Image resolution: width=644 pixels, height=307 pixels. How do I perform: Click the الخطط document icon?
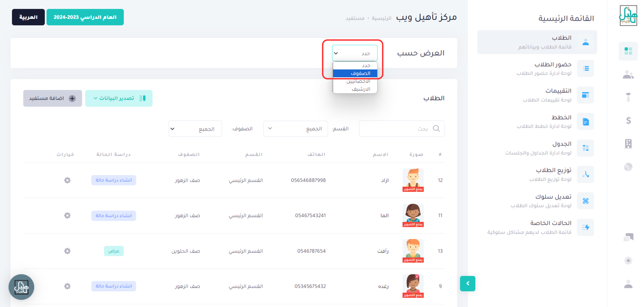pos(586,121)
